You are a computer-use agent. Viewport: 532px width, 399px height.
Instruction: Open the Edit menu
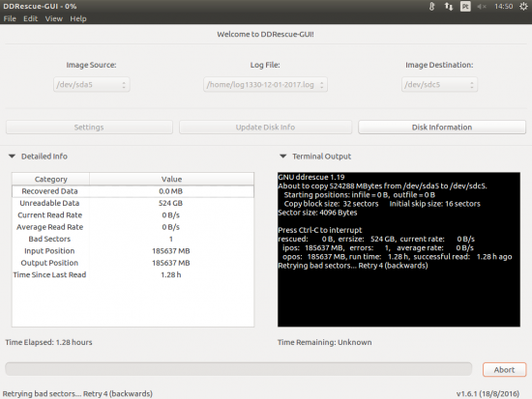click(30, 18)
